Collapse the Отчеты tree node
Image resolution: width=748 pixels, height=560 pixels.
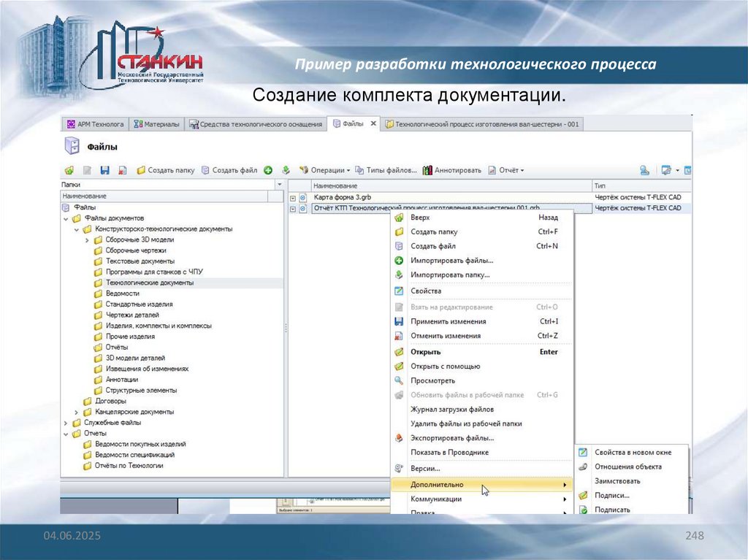pos(66,434)
